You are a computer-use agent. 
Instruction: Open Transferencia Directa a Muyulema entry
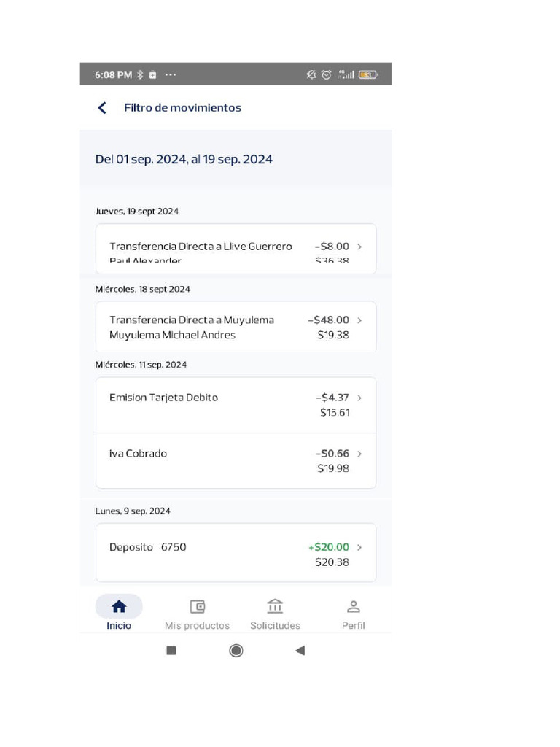pyautogui.click(x=192, y=328)
